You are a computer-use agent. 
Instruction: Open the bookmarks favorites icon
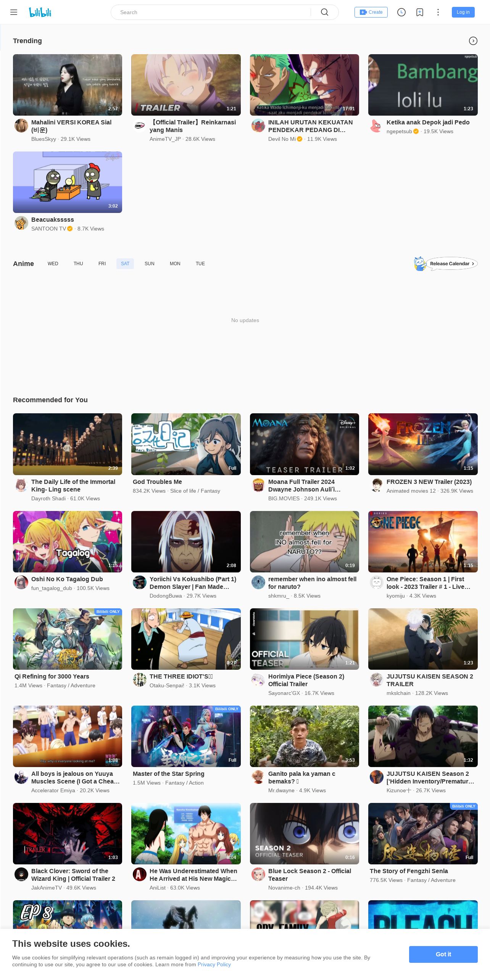pyautogui.click(x=420, y=12)
